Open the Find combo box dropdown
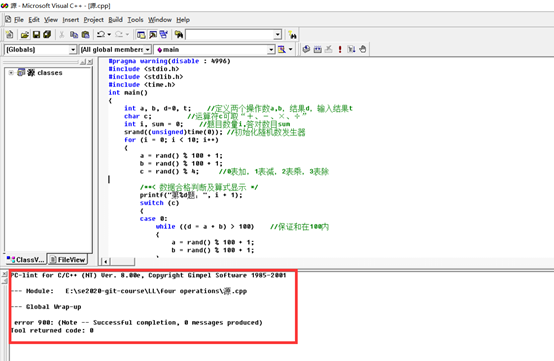The width and height of the screenshot is (554, 361). [x=278, y=35]
